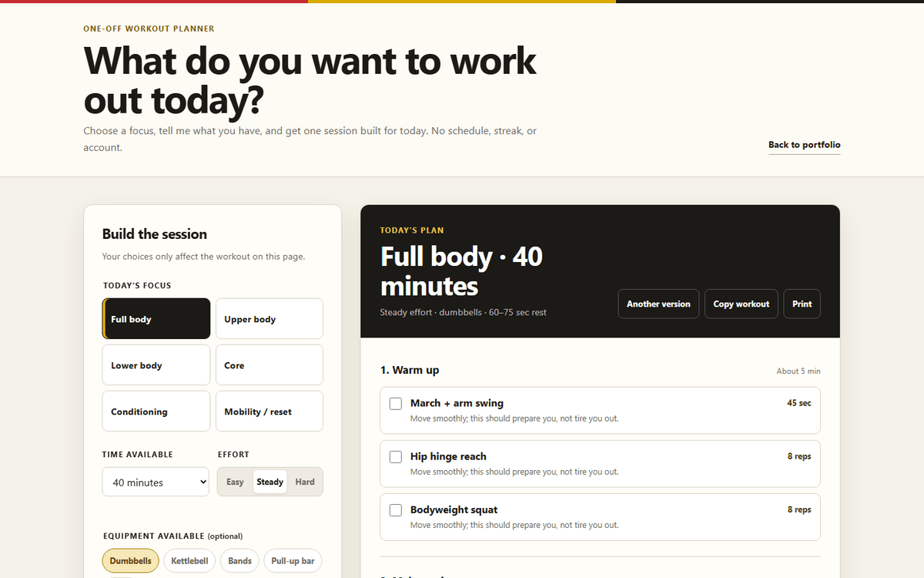Toggle the Dumbbells equipment chip
The height and width of the screenshot is (578, 924).
point(131,560)
